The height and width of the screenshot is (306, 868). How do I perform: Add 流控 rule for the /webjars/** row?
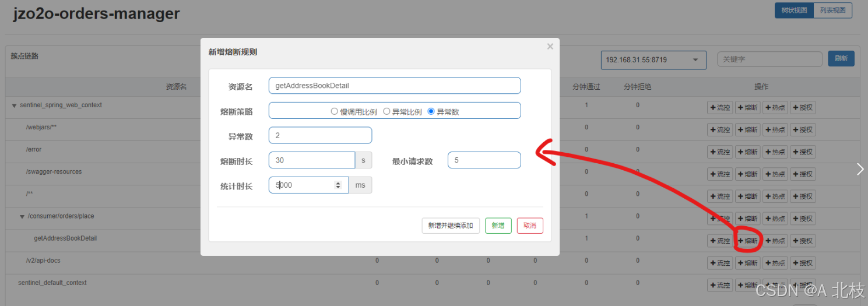coord(720,129)
